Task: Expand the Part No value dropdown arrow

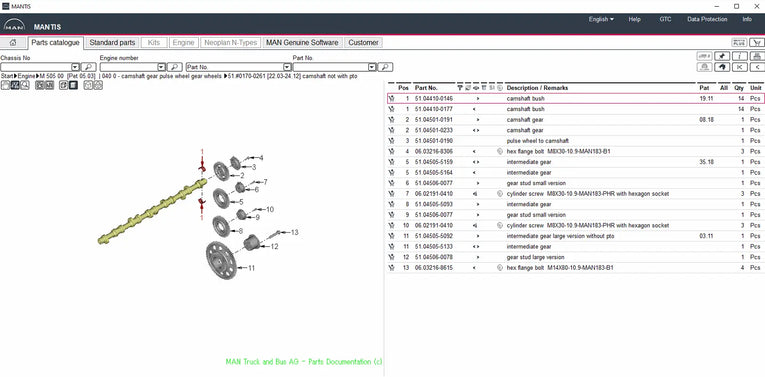Action: click(x=372, y=67)
